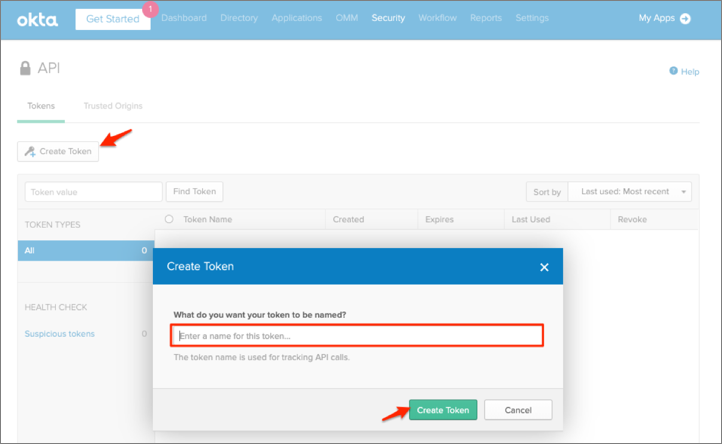Screen dimensions: 722x444
Task: Open the Security menu
Action: click(388, 18)
